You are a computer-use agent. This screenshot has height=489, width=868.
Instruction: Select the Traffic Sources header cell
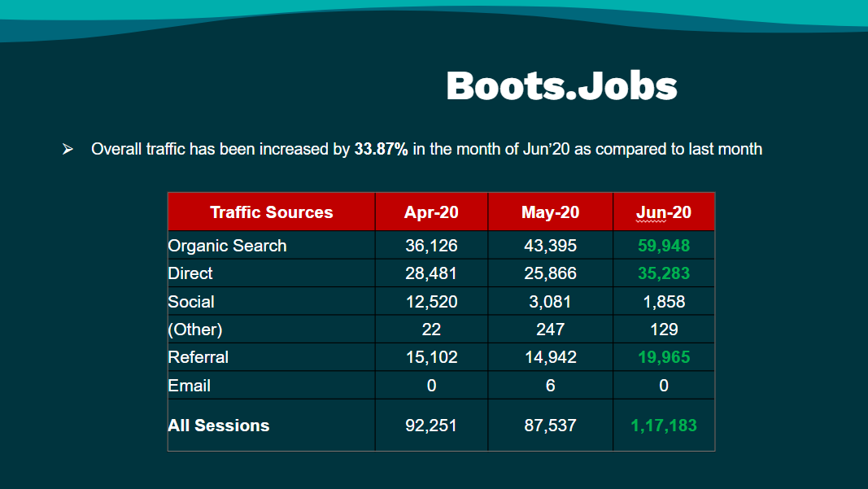tap(271, 212)
